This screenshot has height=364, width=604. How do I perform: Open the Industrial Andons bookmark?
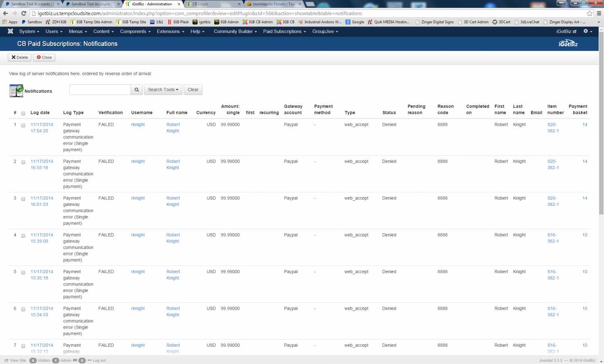(x=320, y=22)
